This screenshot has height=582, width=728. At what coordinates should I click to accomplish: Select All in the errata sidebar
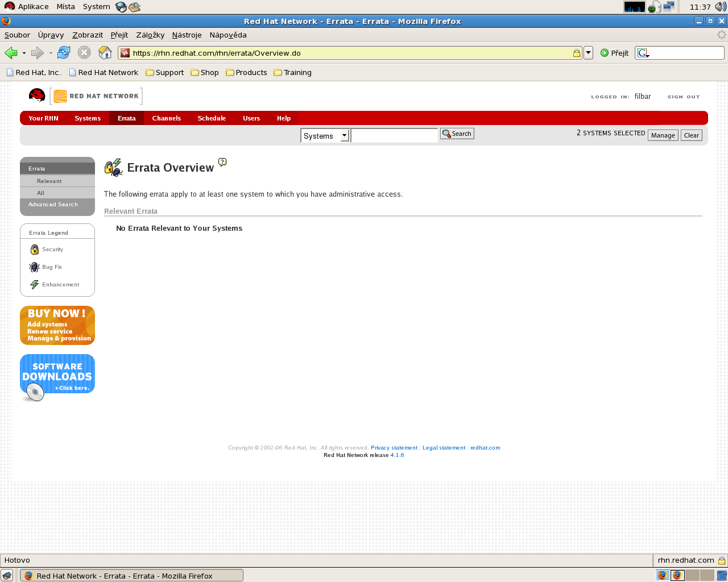tap(57, 193)
